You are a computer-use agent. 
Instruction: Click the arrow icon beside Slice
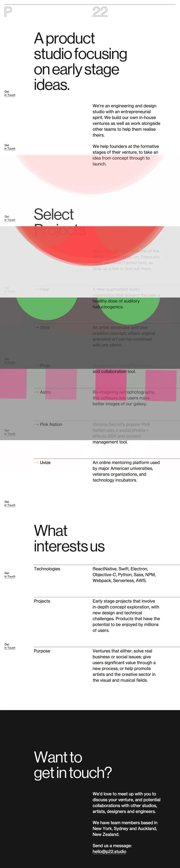pyautogui.click(x=36, y=327)
